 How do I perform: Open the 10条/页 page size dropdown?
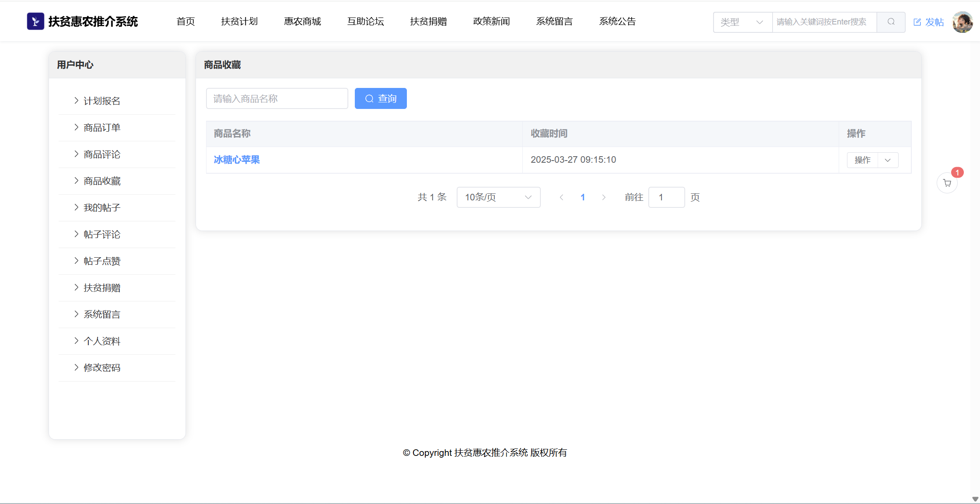(498, 197)
